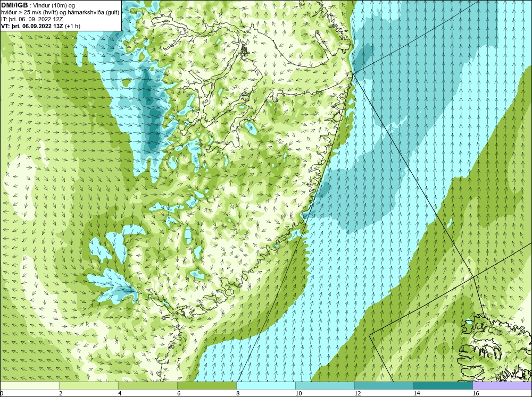Viewport: 532px width, 397px height.
Task: Click the 'Vindur (10m) og' text
Action: pyautogui.click(x=54, y=5)
